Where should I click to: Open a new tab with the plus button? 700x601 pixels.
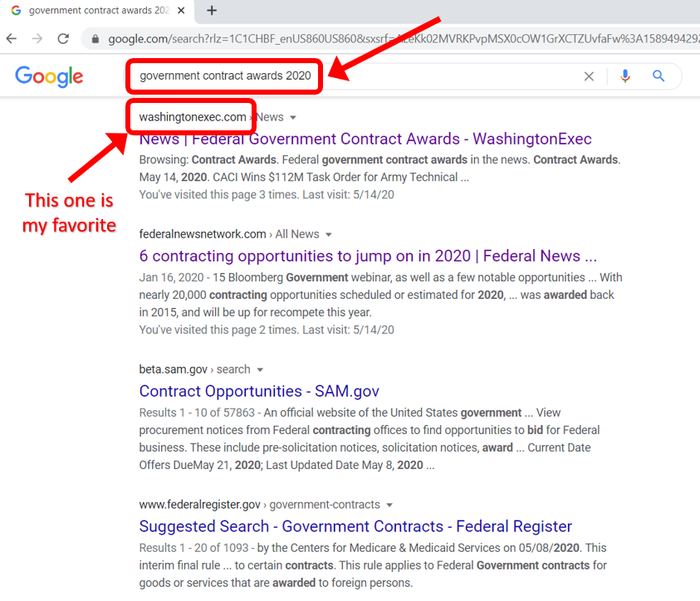[x=212, y=10]
